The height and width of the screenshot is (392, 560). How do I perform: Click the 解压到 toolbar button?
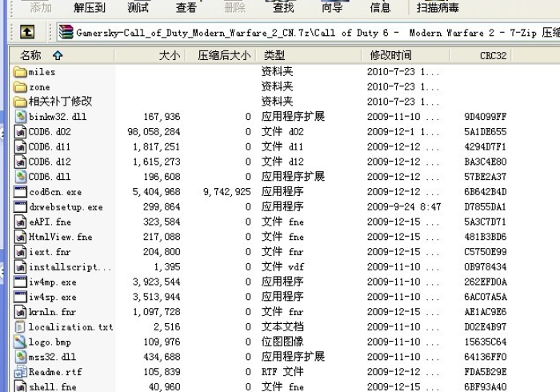(90, 7)
